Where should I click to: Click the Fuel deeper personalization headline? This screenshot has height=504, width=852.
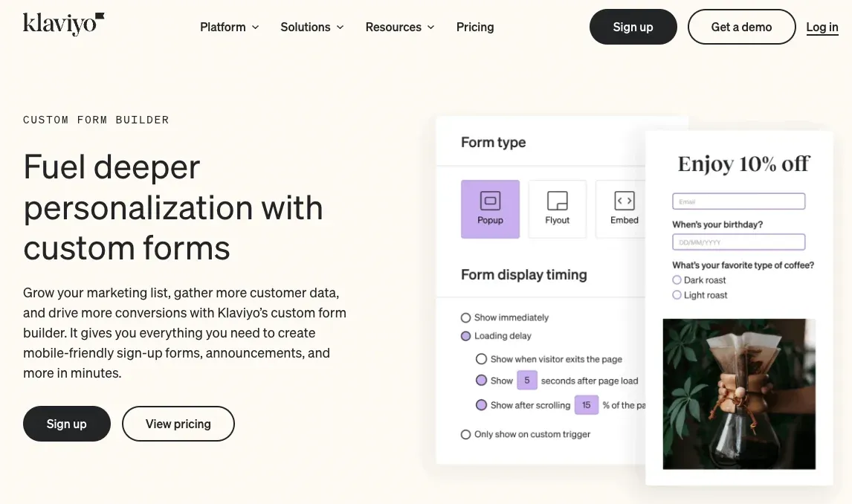click(x=173, y=207)
